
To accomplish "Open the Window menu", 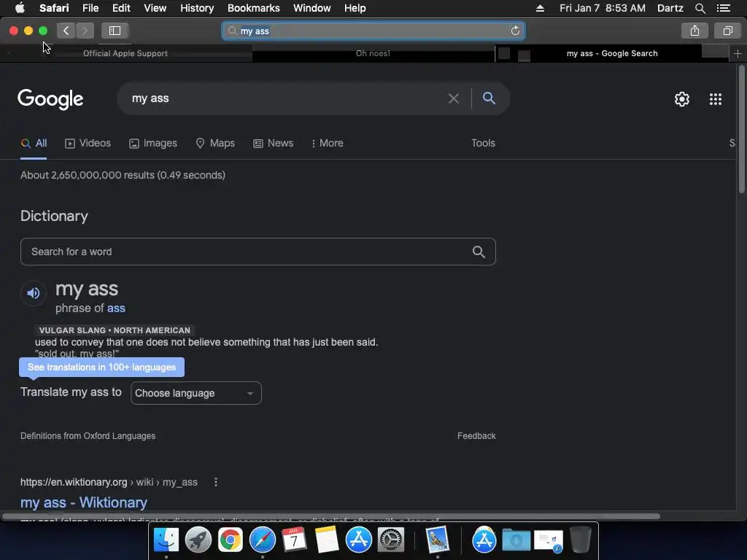I will click(x=311, y=8).
